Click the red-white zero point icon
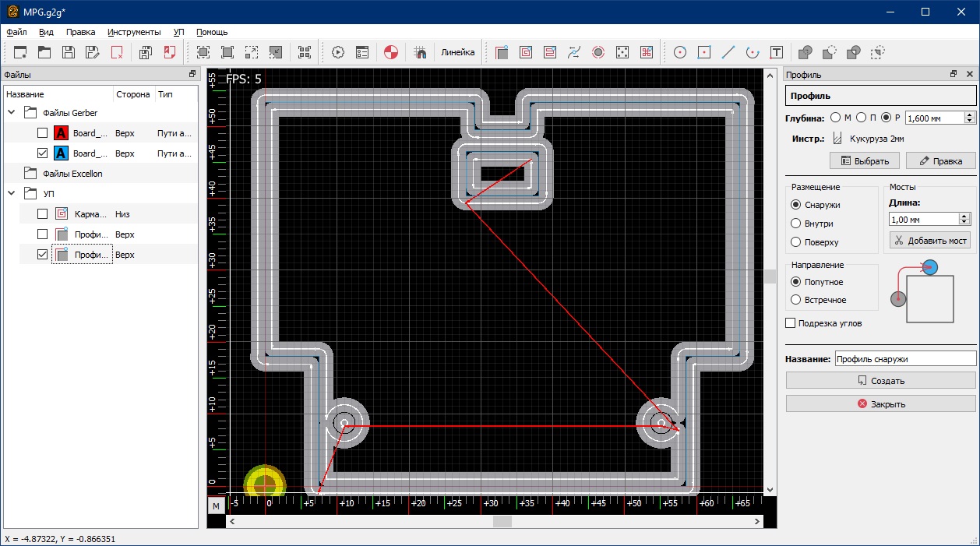 [391, 52]
